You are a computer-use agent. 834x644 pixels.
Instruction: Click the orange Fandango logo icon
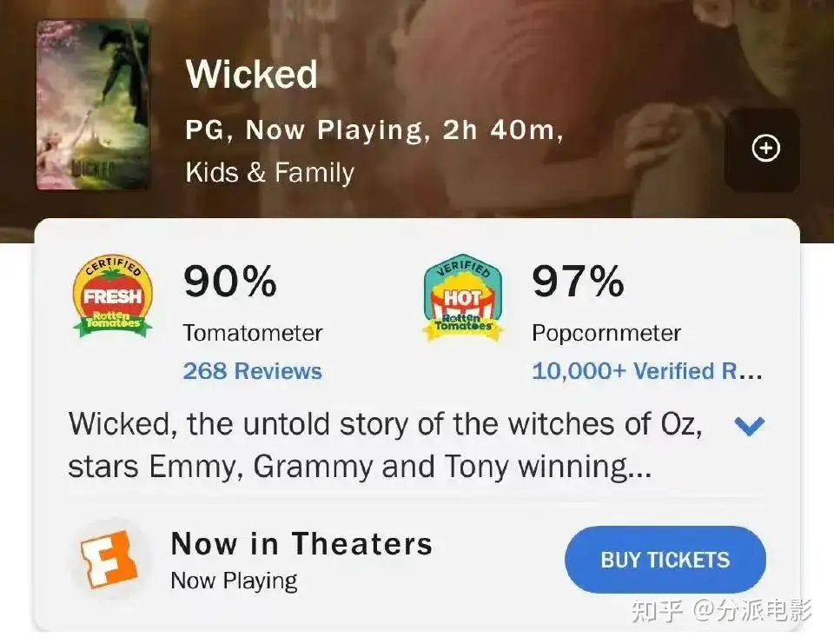[109, 560]
